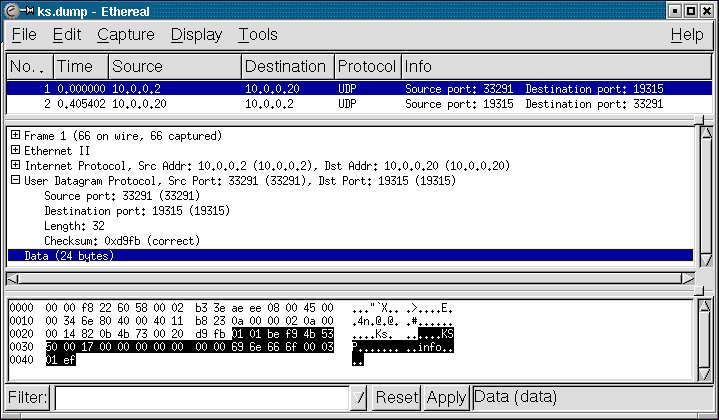Select packet 1 from 10.0.0.2
Viewport: 719px width, 420px height.
[x=359, y=88]
